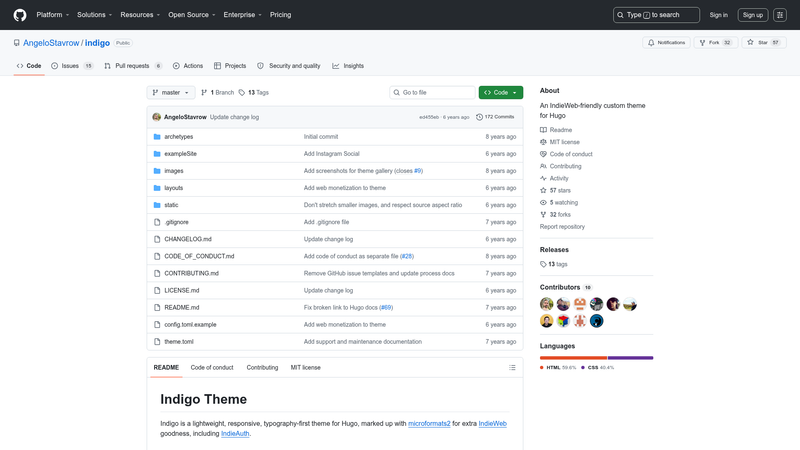Click the Code of conduct heart icon
Image resolution: width=800 pixels, height=450 pixels.
coord(543,154)
